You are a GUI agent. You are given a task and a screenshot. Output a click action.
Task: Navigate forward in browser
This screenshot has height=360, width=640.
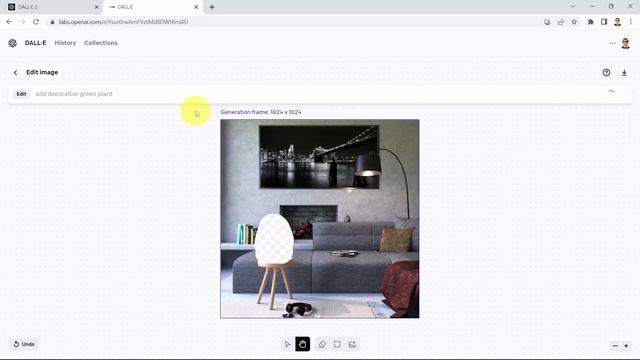(22, 22)
